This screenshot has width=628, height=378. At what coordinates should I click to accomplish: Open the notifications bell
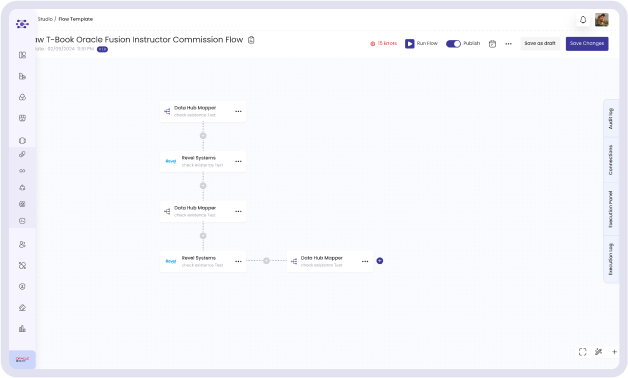click(x=583, y=20)
